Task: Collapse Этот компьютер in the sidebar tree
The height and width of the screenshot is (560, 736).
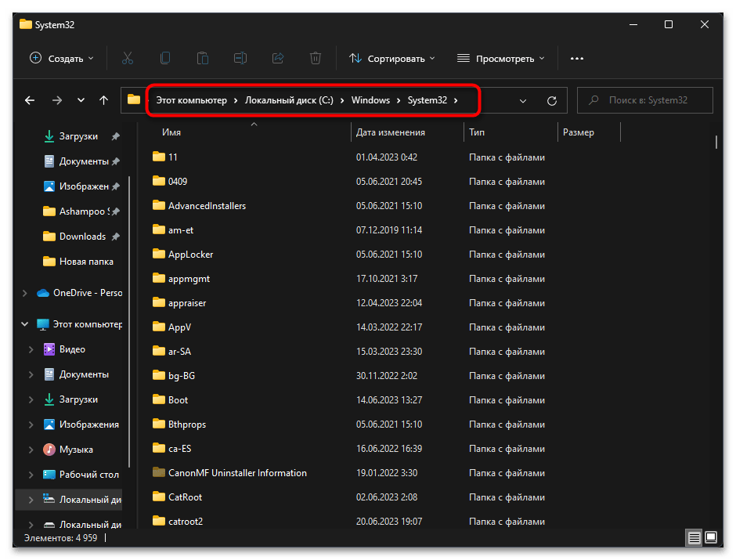Action: 23,323
